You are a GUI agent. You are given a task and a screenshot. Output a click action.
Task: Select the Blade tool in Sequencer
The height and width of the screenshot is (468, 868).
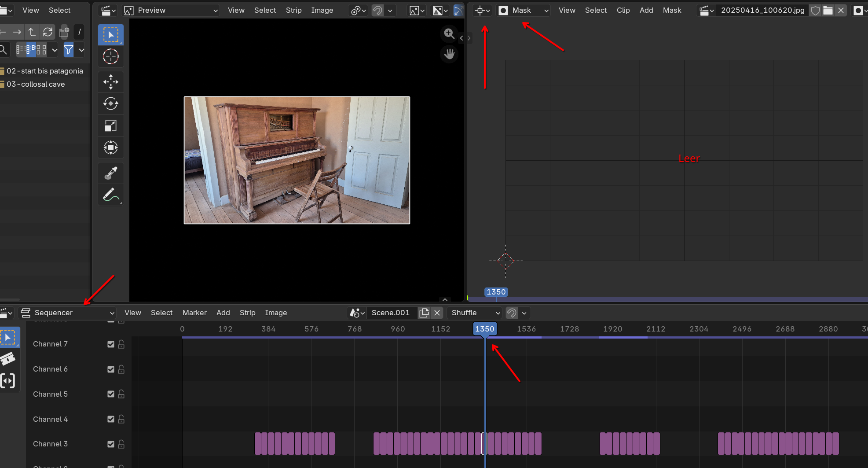point(8,359)
